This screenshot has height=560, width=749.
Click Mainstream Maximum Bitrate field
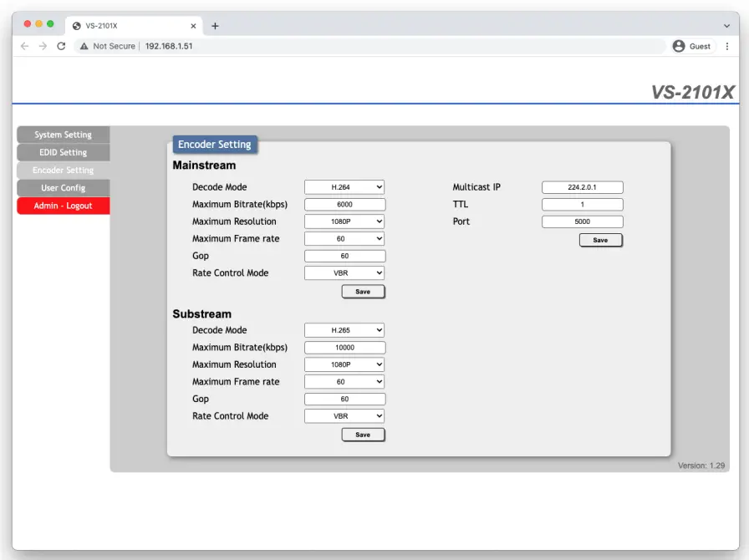click(344, 204)
